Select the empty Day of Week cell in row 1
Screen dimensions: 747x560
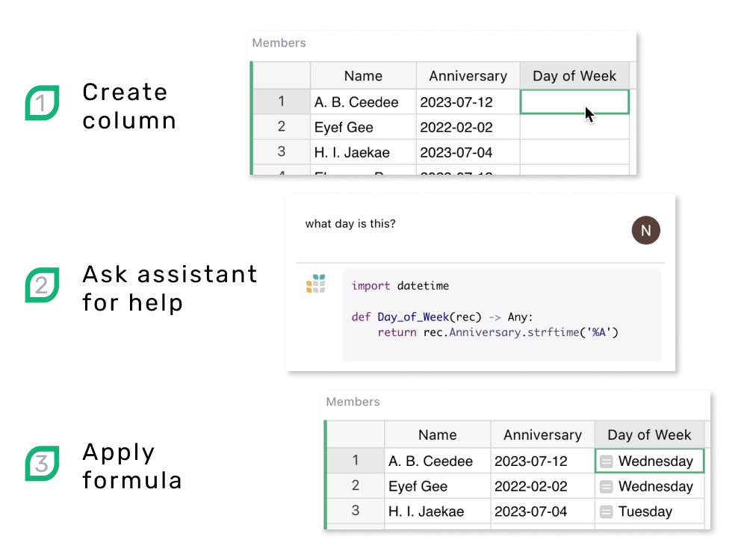tap(574, 102)
